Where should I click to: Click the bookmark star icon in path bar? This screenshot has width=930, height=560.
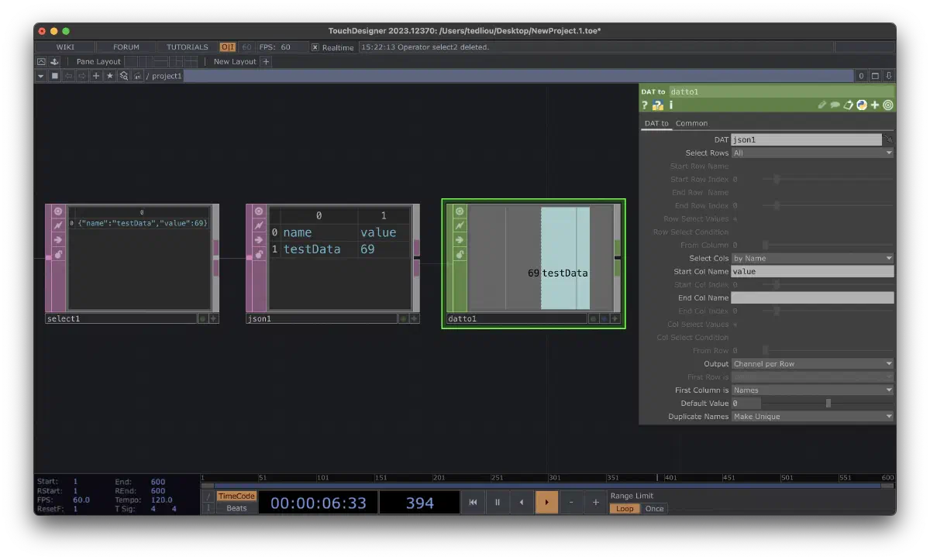[x=110, y=76]
